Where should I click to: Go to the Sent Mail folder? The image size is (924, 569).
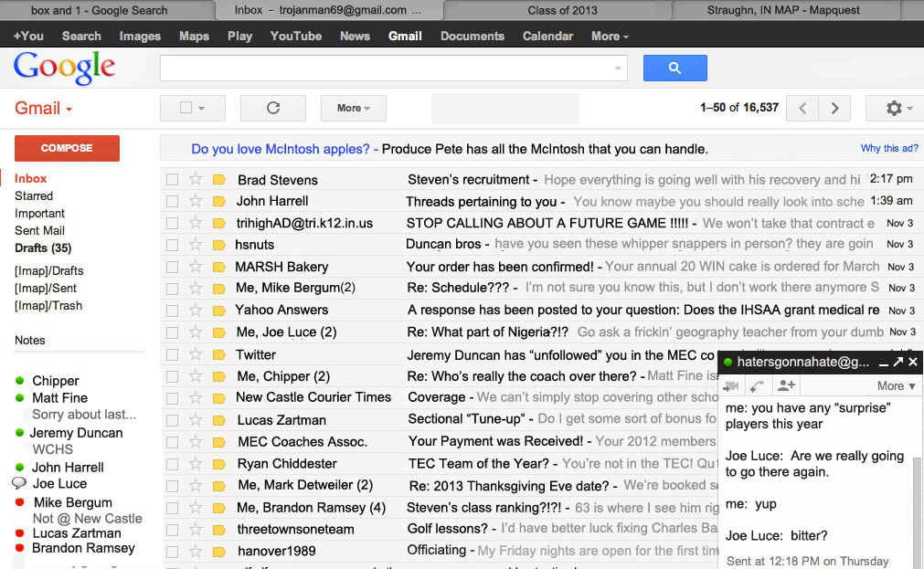pyautogui.click(x=39, y=231)
